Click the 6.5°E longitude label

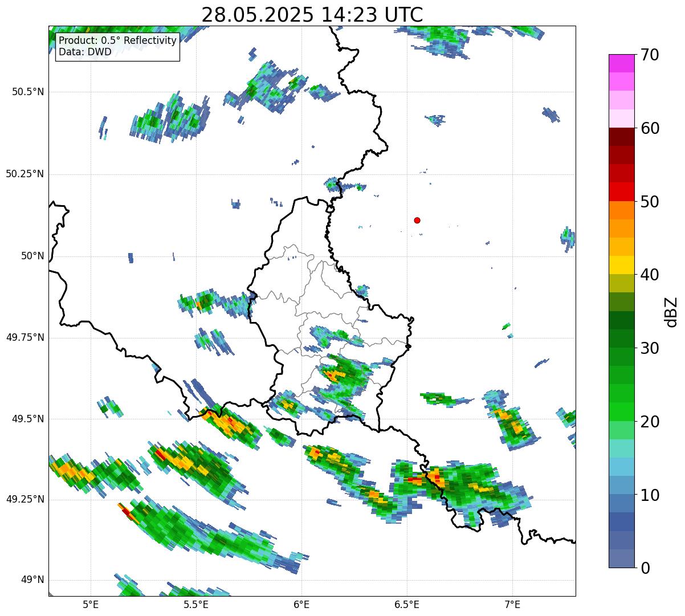pyautogui.click(x=407, y=604)
